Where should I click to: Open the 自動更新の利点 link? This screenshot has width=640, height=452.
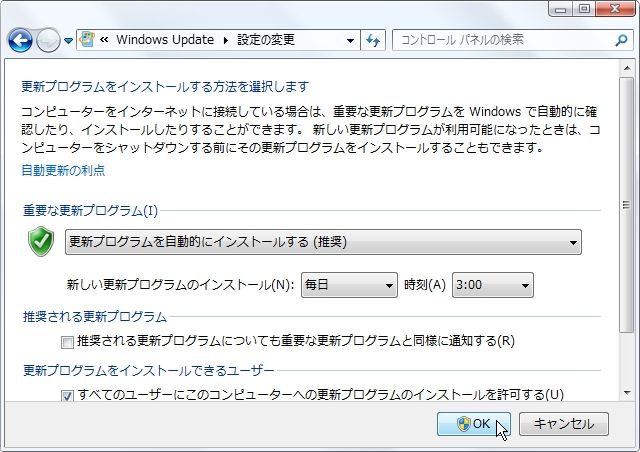click(x=63, y=170)
